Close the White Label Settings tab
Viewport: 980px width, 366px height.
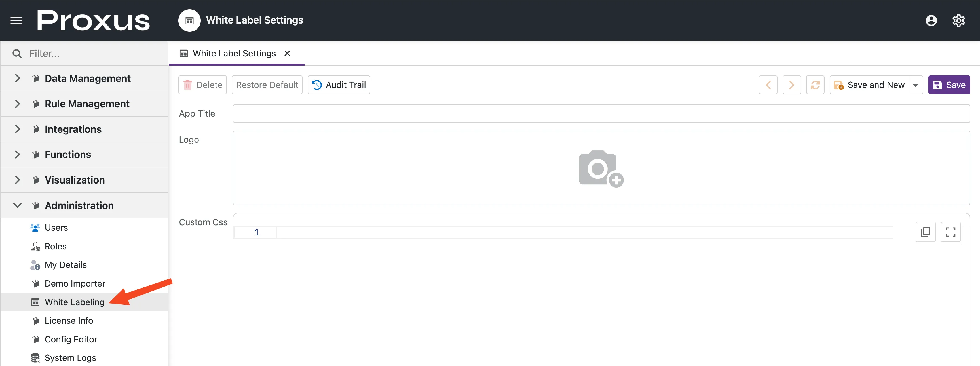(x=287, y=53)
